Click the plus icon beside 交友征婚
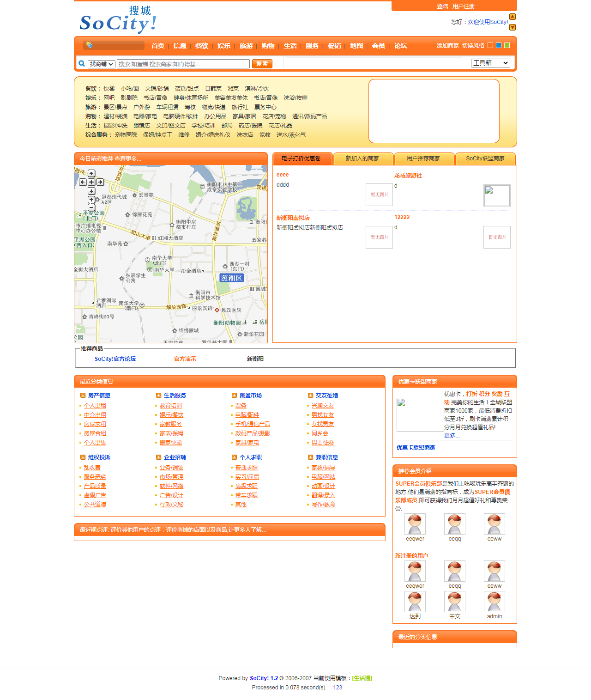 310,396
